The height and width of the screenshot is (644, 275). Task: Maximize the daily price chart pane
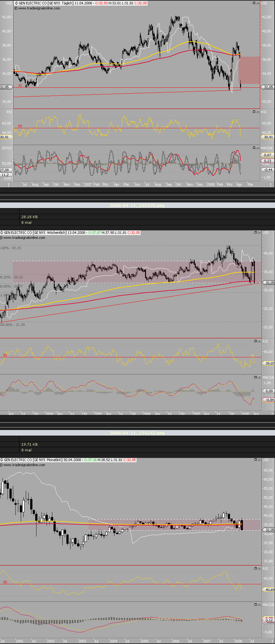pyautogui.click(x=254, y=3)
